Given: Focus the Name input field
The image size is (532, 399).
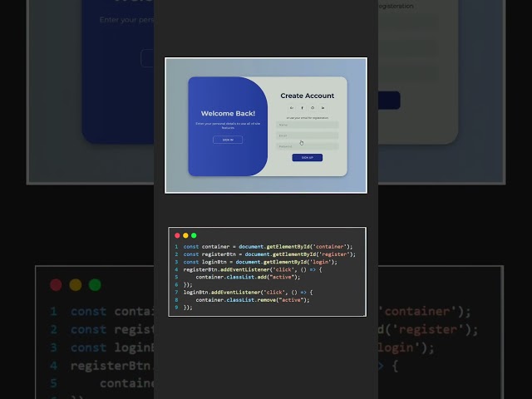Looking at the screenshot, I should 308,125.
